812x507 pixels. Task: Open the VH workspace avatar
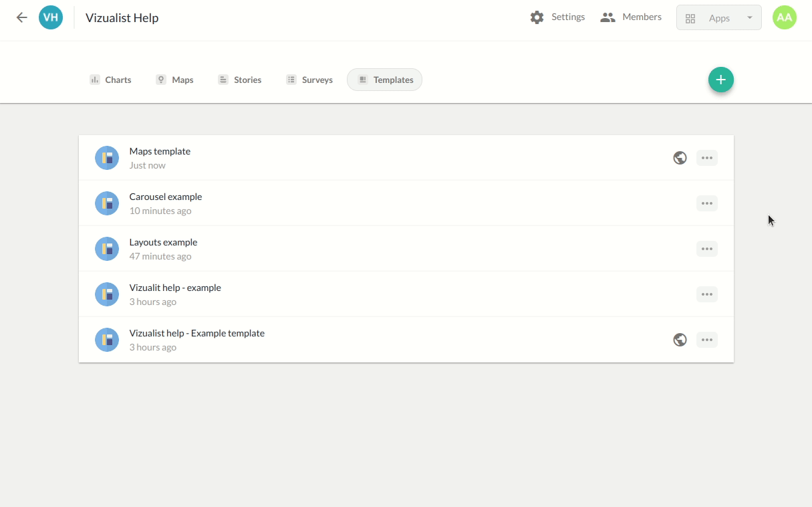[x=51, y=18]
